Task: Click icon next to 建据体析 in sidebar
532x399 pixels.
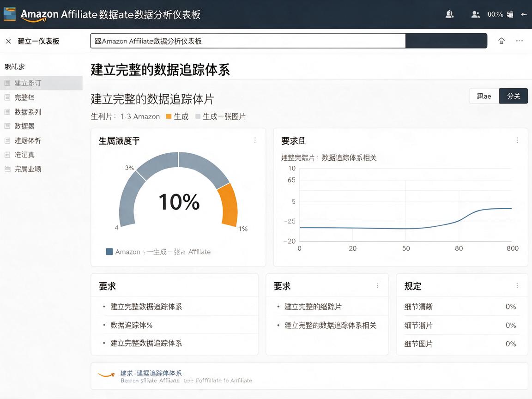Action: tap(7, 140)
